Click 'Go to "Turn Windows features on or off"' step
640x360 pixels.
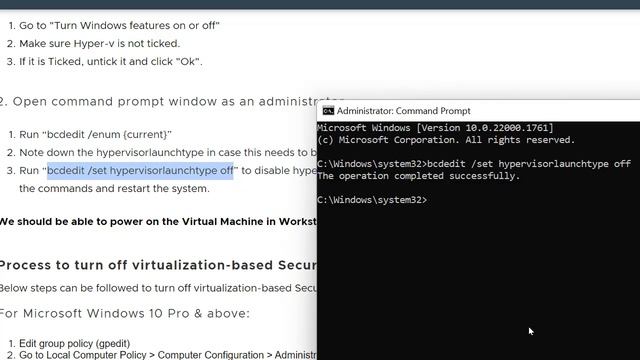[x=119, y=25]
